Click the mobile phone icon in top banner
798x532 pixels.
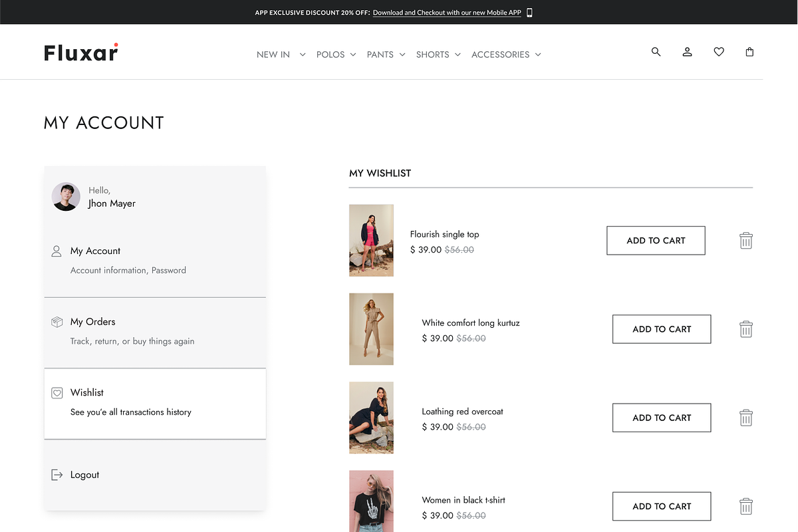click(529, 13)
